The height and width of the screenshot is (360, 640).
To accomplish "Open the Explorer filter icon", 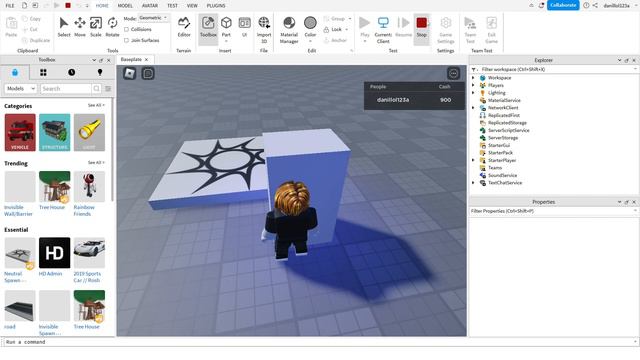I will [x=474, y=70].
